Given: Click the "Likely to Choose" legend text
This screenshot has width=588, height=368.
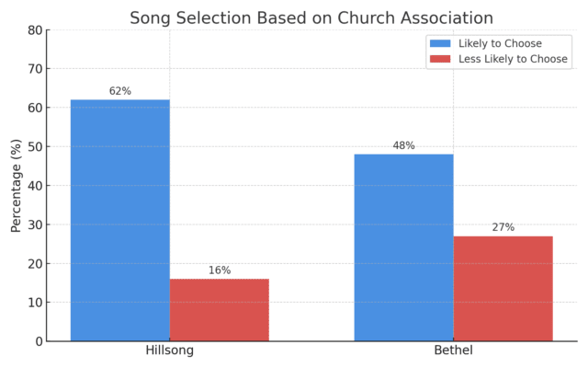Looking at the screenshot, I should pyautogui.click(x=500, y=43).
